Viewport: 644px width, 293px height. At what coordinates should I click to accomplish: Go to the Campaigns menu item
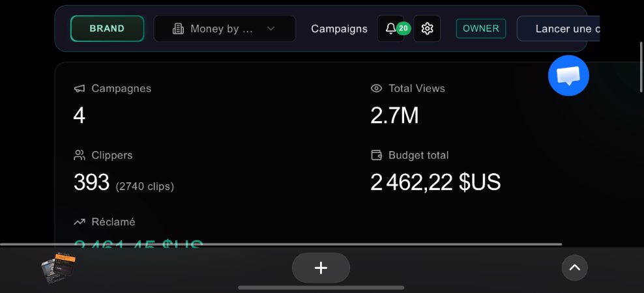[x=339, y=29]
